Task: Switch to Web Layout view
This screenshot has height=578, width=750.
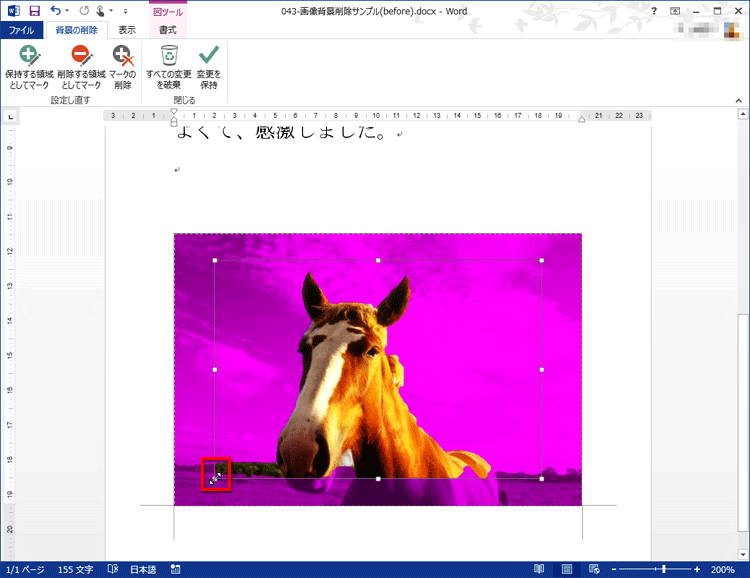Action: 594,569
